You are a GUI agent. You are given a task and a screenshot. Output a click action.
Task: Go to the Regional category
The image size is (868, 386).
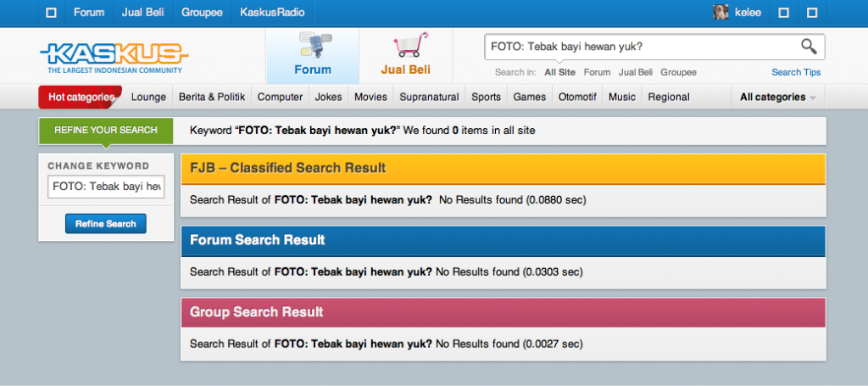[x=669, y=97]
